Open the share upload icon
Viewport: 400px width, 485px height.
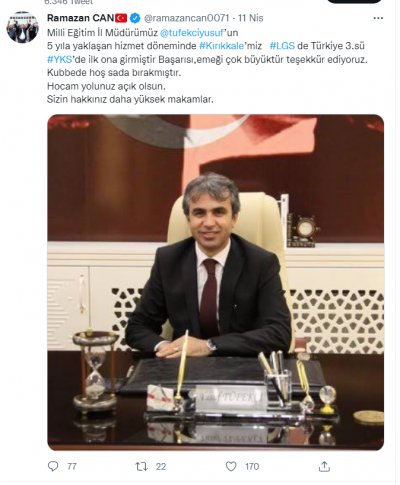tap(324, 466)
